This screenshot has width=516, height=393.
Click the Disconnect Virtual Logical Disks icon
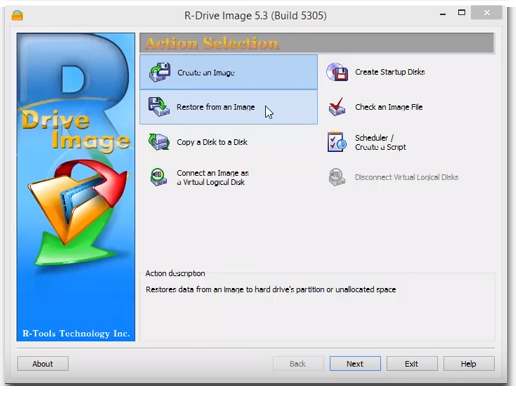[337, 177]
